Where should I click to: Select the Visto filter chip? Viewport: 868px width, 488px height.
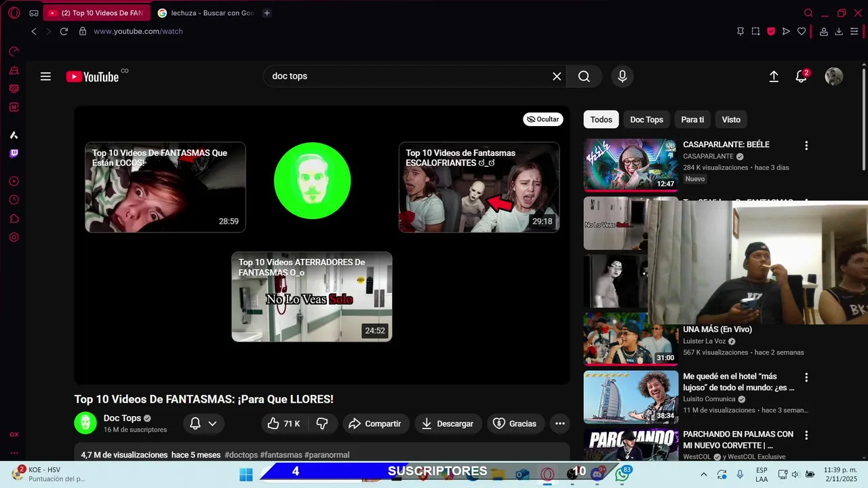(x=731, y=119)
